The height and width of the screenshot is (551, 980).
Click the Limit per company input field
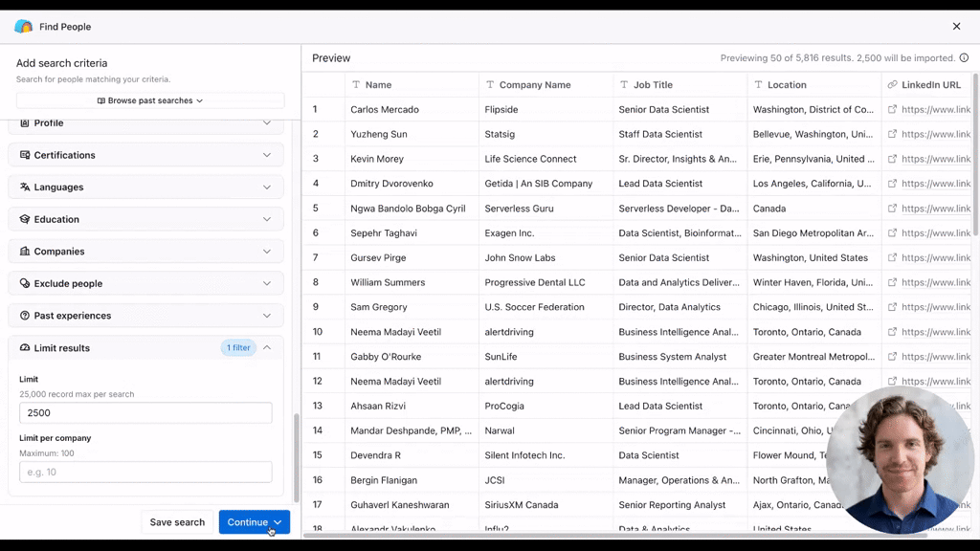[145, 473]
